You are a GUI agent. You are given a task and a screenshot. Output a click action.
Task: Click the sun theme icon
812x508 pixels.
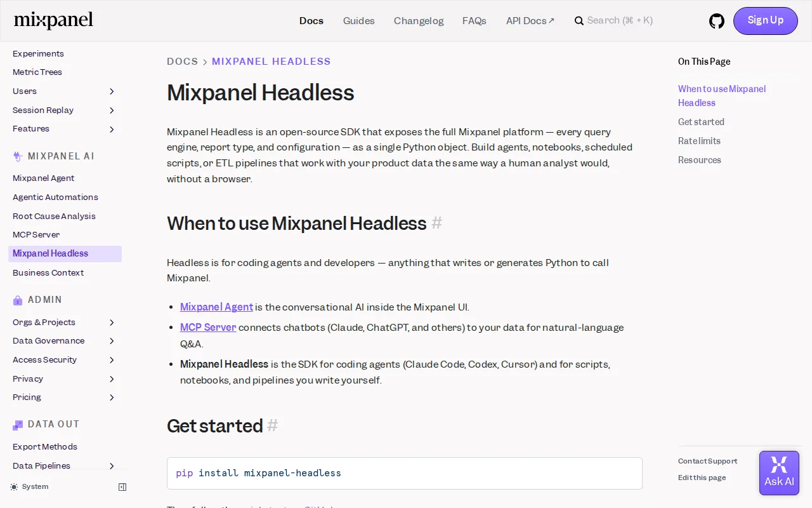coord(14,487)
